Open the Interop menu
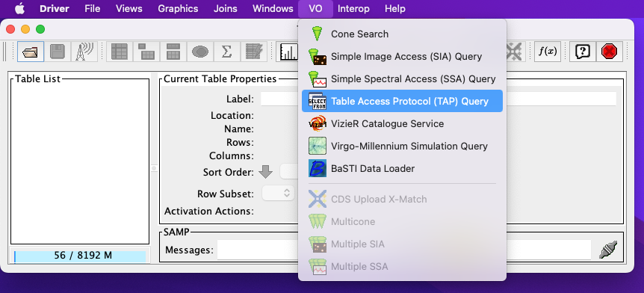 click(x=353, y=9)
